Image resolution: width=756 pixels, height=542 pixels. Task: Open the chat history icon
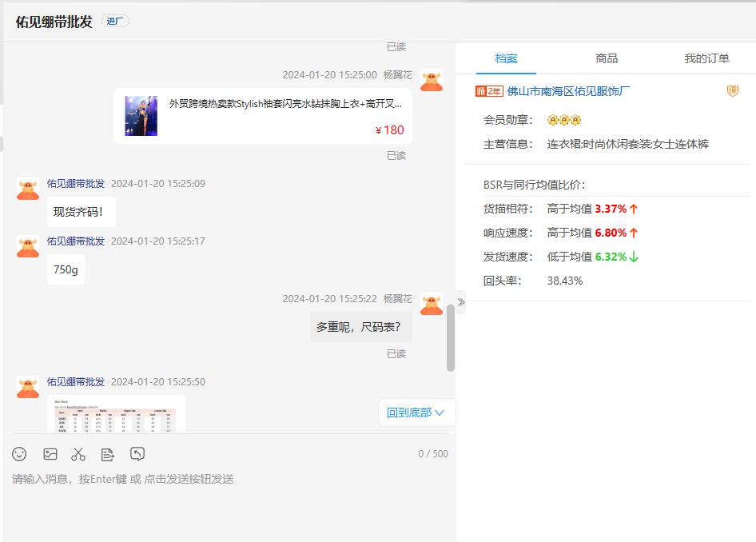(x=137, y=454)
